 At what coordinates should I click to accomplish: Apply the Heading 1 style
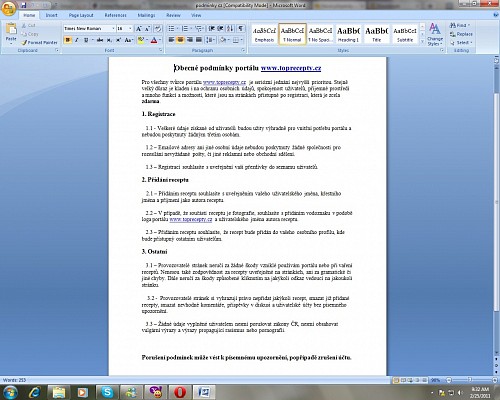coord(349,34)
